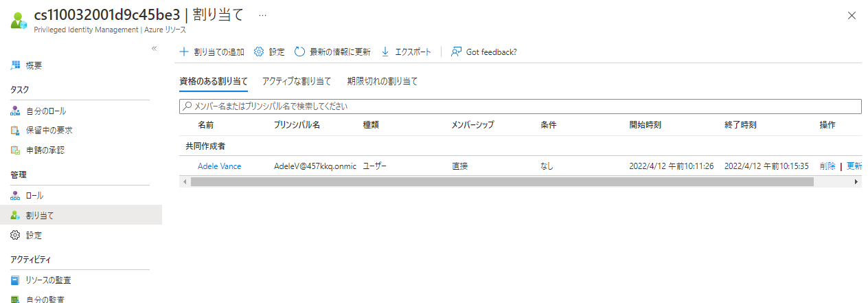Click 割り当ての追加 button
This screenshot has width=868, height=303.
pyautogui.click(x=212, y=52)
